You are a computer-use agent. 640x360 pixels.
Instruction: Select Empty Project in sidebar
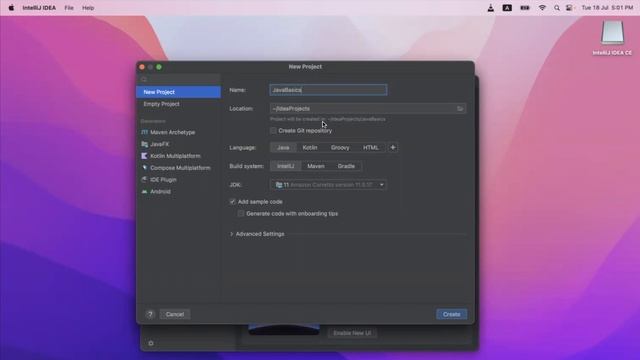[178, 104]
